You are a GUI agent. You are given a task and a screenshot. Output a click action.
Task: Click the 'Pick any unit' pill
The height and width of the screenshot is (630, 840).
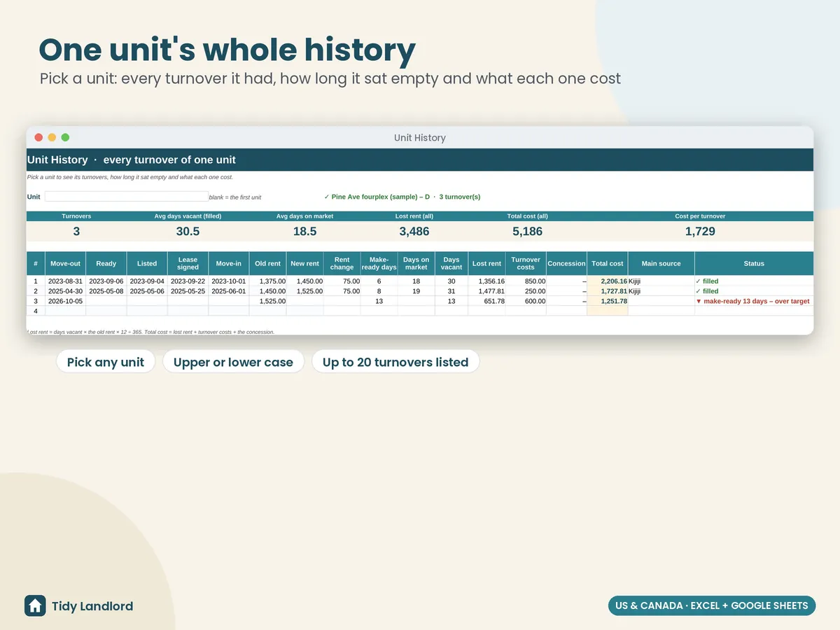pos(106,362)
